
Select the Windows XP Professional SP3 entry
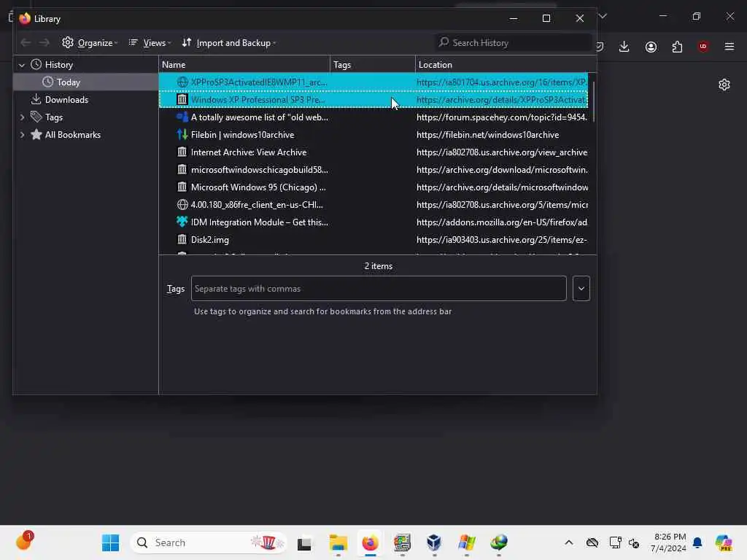pos(373,99)
